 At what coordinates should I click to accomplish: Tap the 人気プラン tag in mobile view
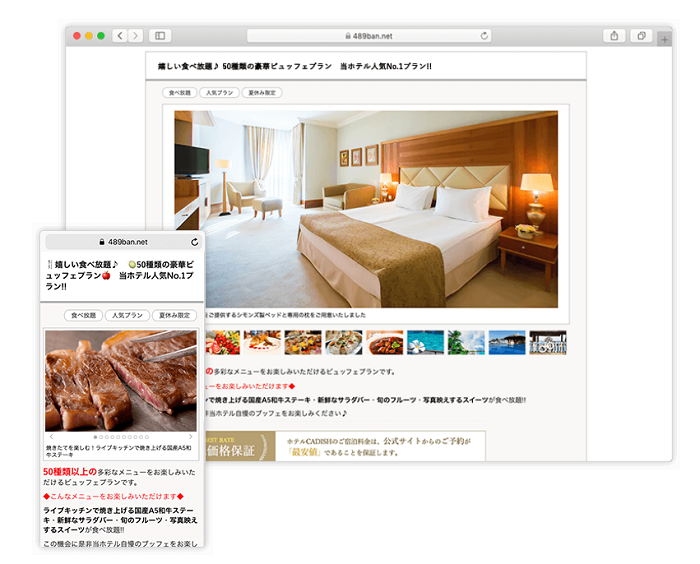point(127,315)
